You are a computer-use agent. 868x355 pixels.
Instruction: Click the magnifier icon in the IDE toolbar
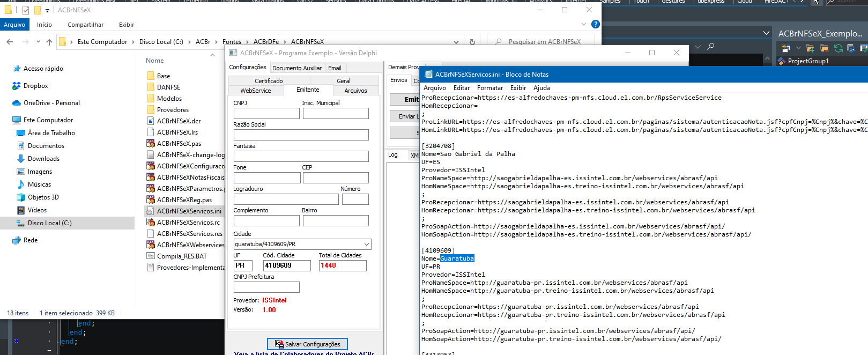(711, 47)
